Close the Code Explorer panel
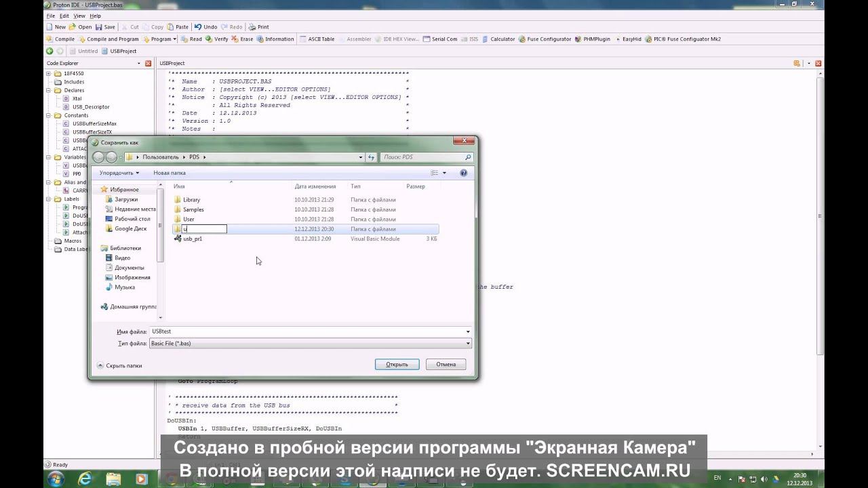 tap(149, 63)
